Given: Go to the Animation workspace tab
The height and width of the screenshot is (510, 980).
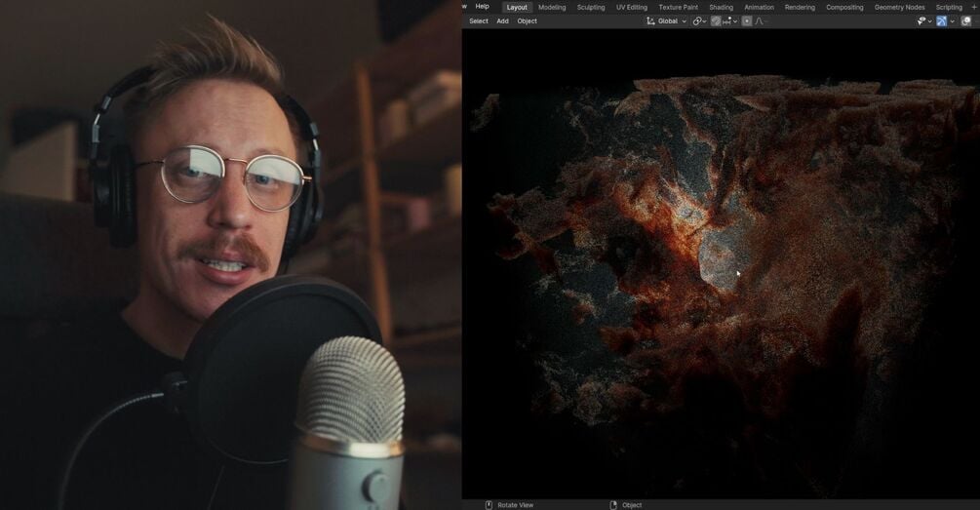Looking at the screenshot, I should [x=759, y=8].
